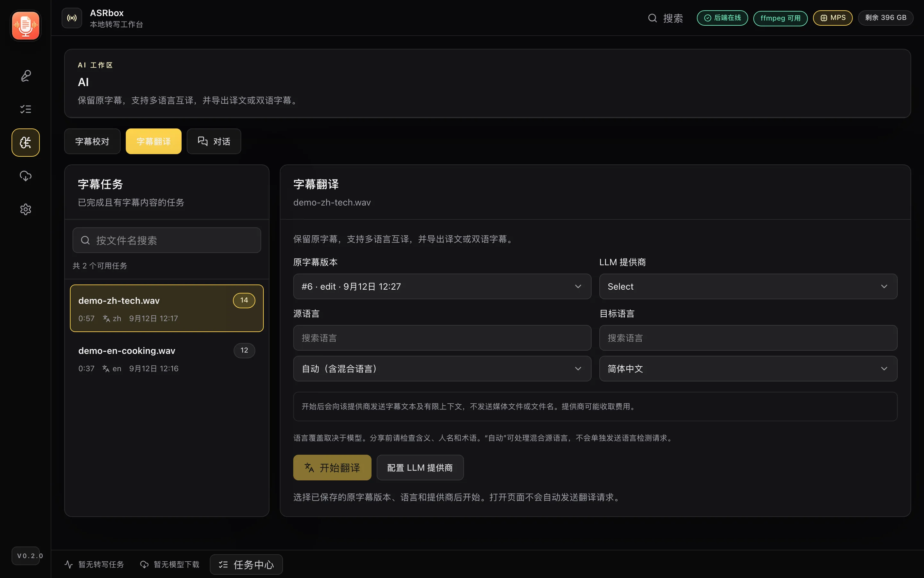Click the magnifier icon in top search
924x578 pixels.
pos(652,18)
